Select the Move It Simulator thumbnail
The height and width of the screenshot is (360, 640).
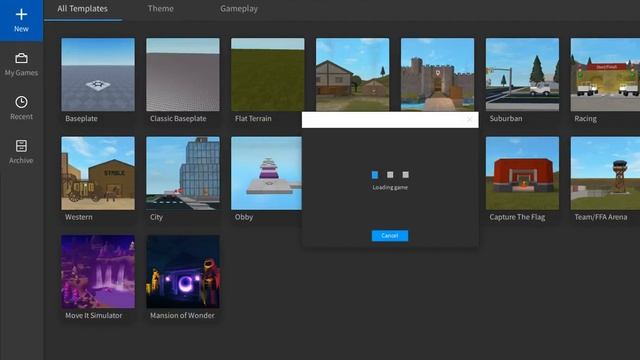(x=98, y=271)
